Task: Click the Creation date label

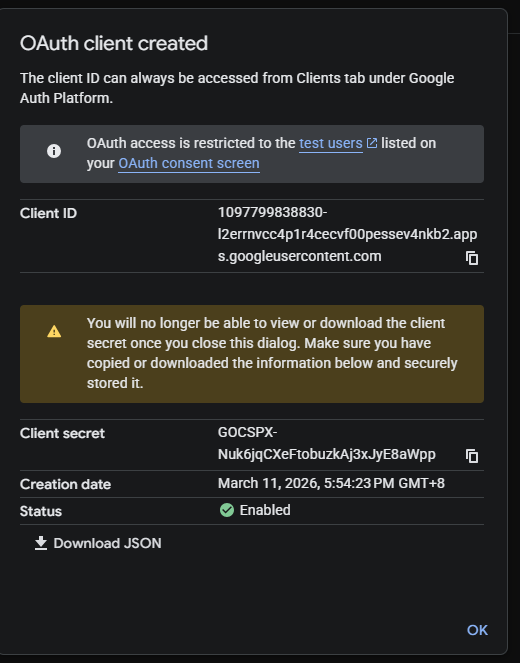Action: point(66,484)
